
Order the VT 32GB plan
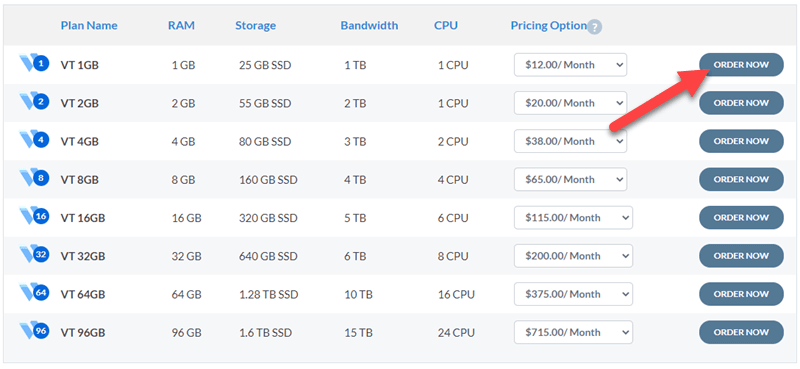741,256
